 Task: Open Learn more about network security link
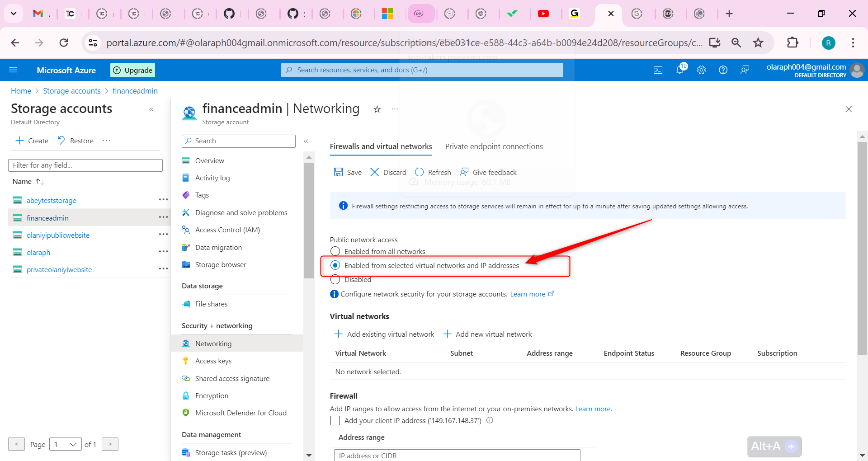coord(532,294)
